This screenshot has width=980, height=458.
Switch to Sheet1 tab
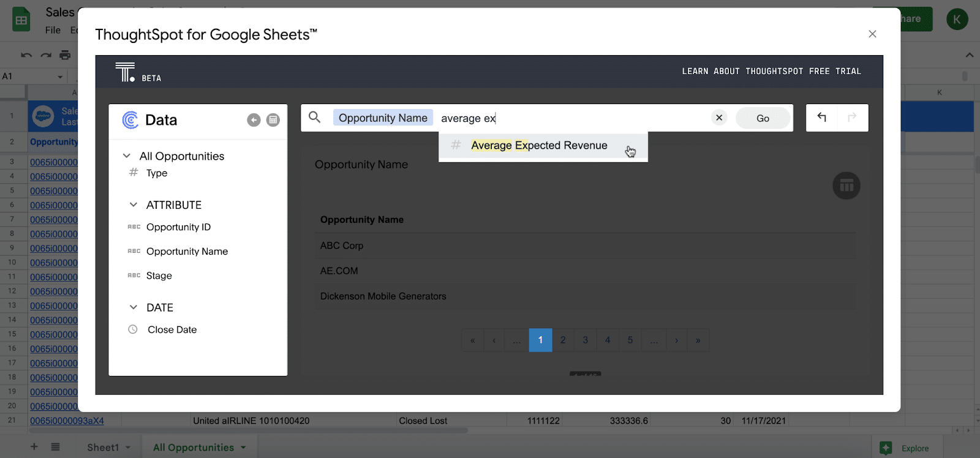(103, 448)
